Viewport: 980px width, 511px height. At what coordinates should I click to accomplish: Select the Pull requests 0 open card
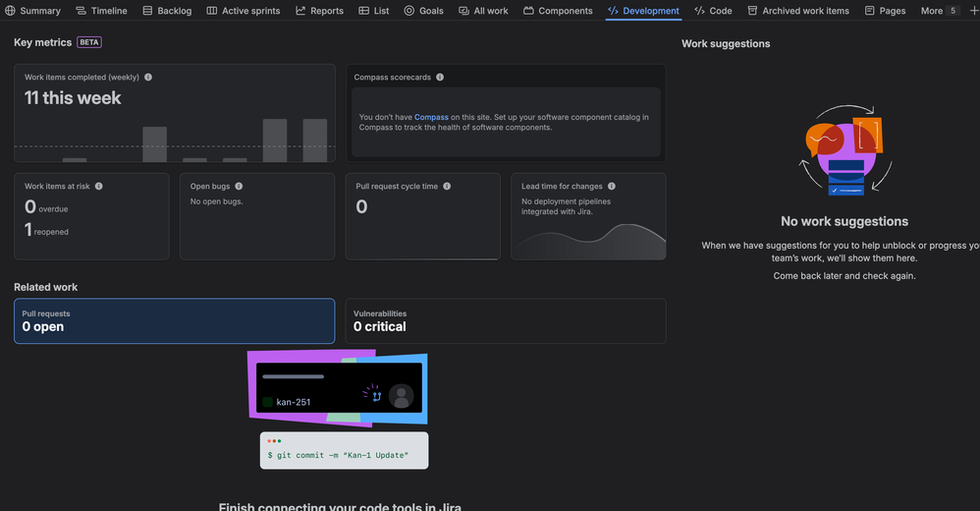pos(175,321)
